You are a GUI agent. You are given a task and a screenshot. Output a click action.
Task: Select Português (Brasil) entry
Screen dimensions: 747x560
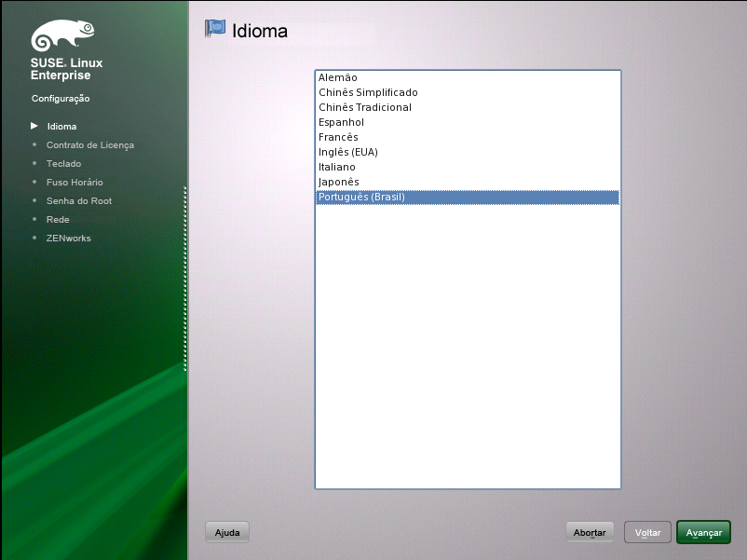coord(468,197)
